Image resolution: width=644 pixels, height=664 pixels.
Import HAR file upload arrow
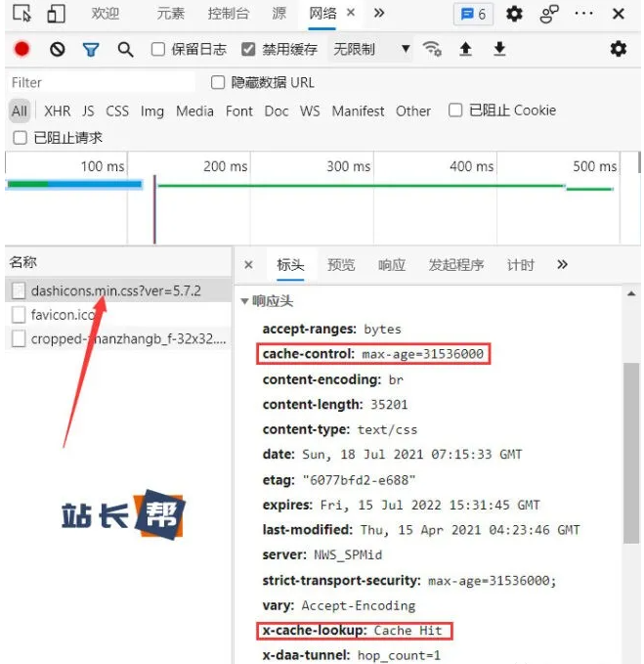click(465, 49)
